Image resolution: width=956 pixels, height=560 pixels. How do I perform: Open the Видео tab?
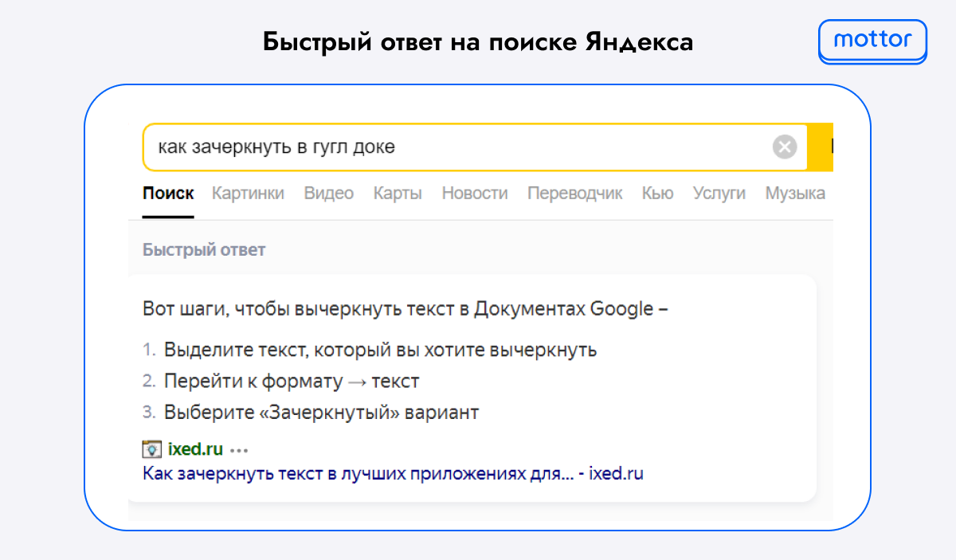329,193
